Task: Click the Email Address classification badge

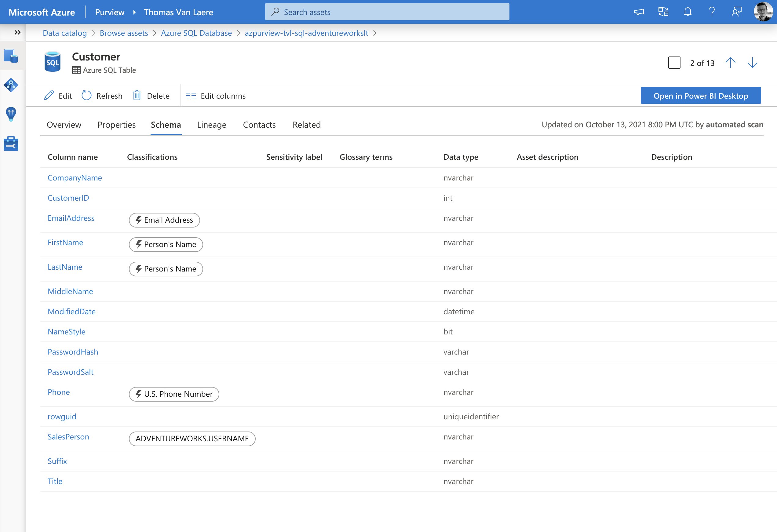Action: pos(164,220)
